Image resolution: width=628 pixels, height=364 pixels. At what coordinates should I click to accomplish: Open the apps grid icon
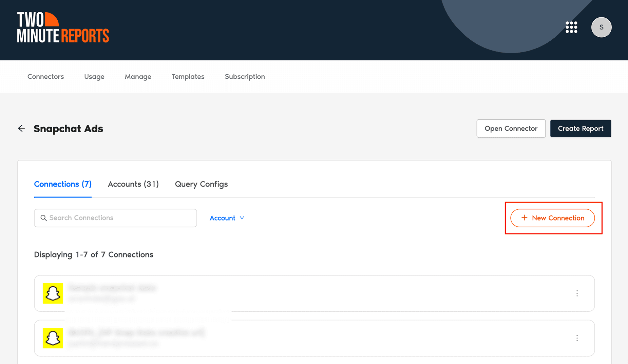tap(571, 27)
